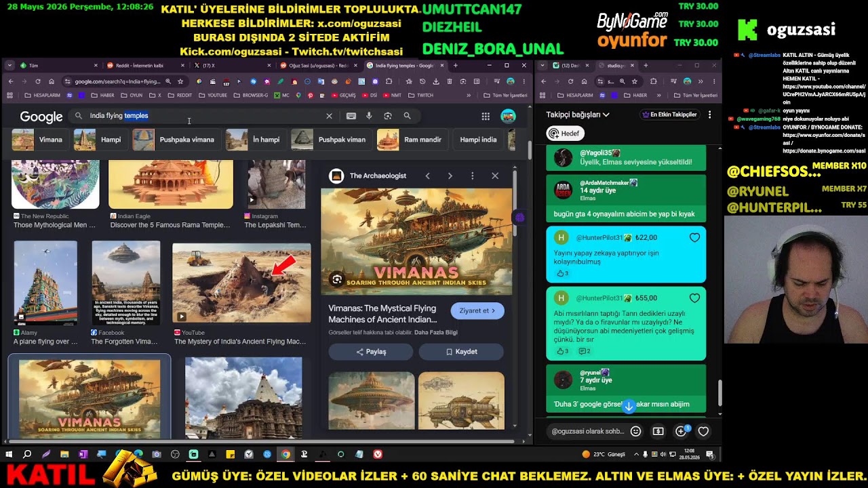Open the Chrome tab search dropdown

9,66
